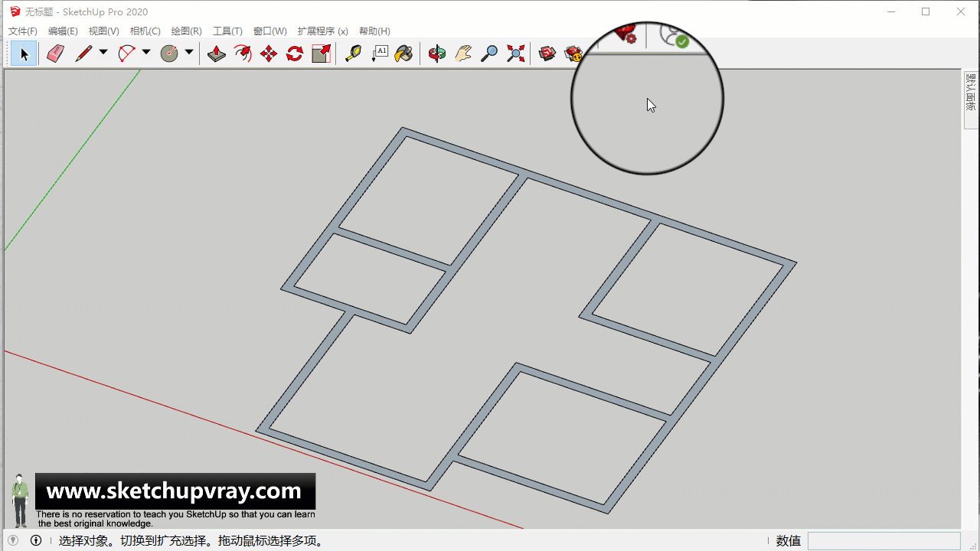The width and height of the screenshot is (980, 551).
Task: Expand the Arc tool dropdown arrow
Action: 146,53
